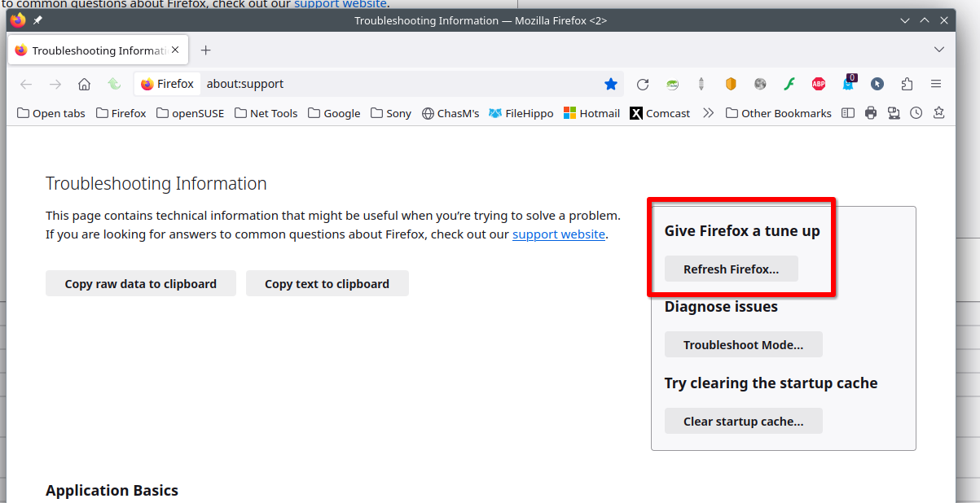Open the list all tabs dropdown arrow
The width and height of the screenshot is (980, 503).
pos(939,50)
